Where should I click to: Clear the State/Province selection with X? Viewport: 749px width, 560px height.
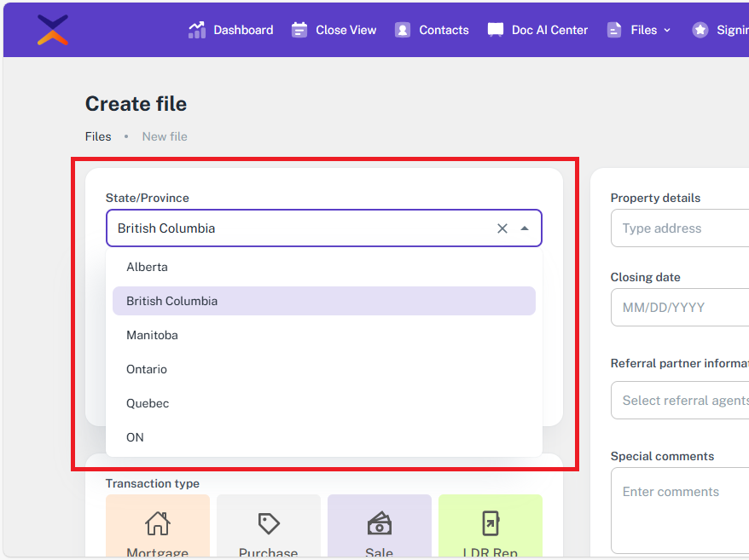pos(502,228)
